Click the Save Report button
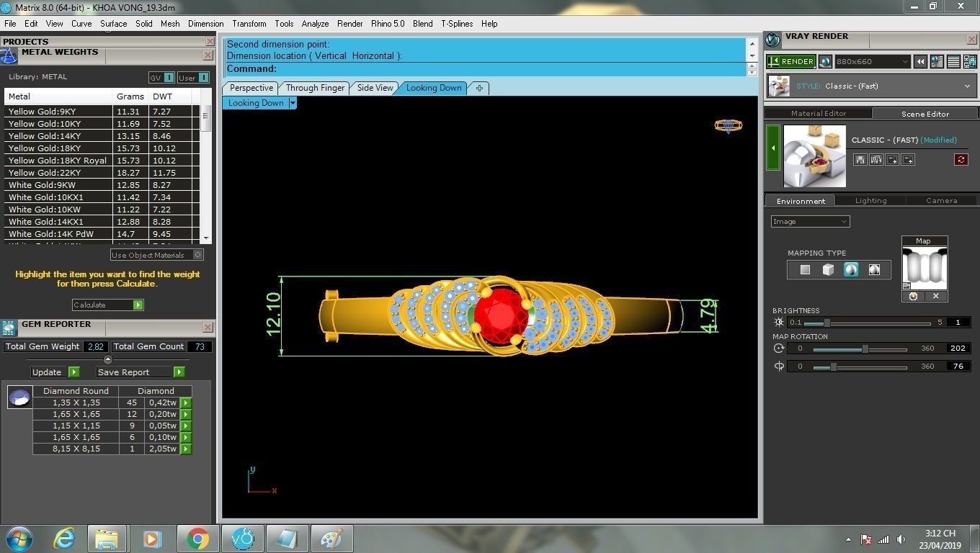 click(141, 372)
